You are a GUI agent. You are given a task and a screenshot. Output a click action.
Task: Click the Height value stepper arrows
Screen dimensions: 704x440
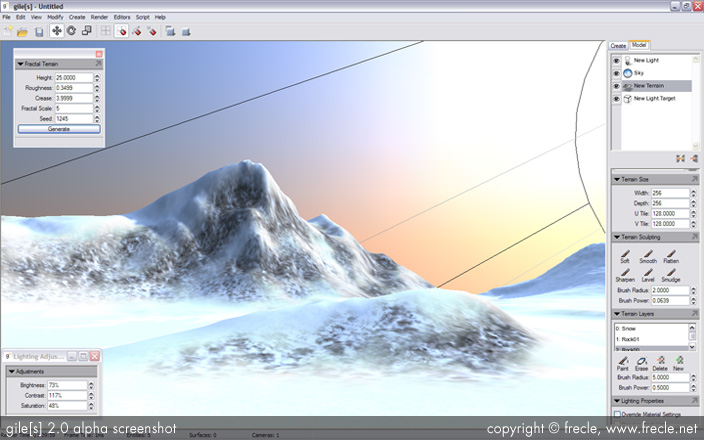tap(97, 78)
